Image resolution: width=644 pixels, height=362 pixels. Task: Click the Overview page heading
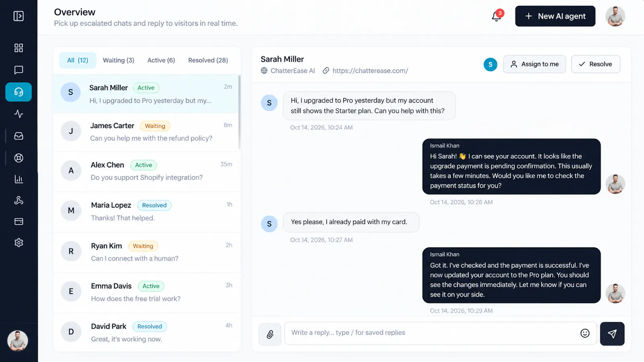(75, 12)
